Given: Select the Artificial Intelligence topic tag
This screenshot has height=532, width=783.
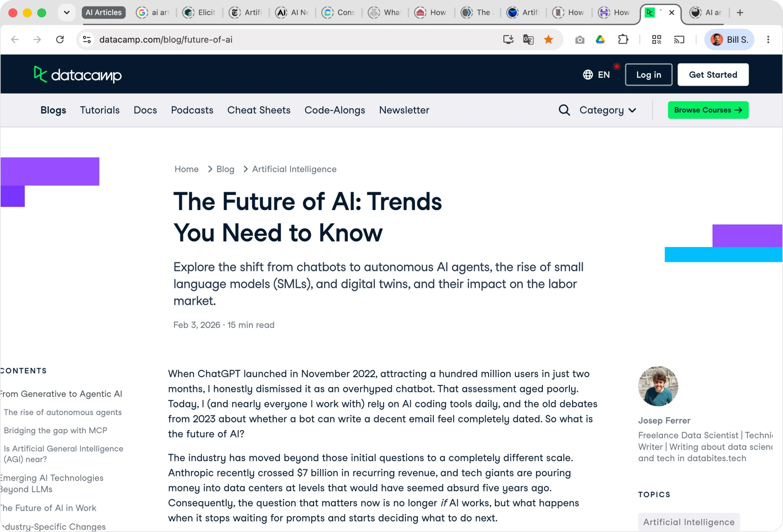Looking at the screenshot, I should (689, 522).
